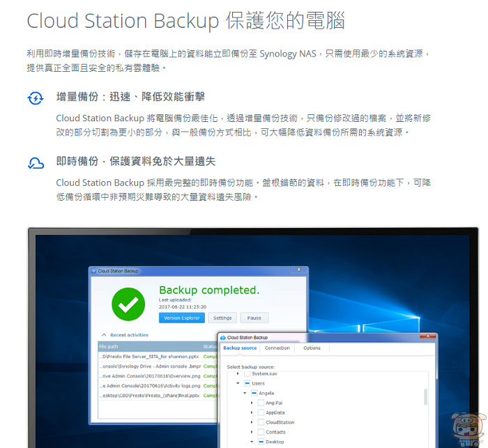Check the AppData folder
Viewport: 488px width, 448px height.
[261, 412]
